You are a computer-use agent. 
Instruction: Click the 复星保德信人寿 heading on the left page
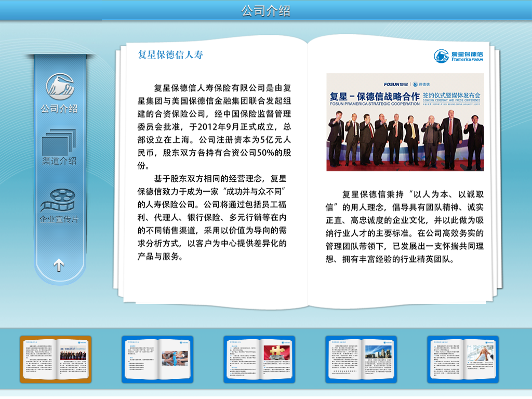[x=170, y=55]
